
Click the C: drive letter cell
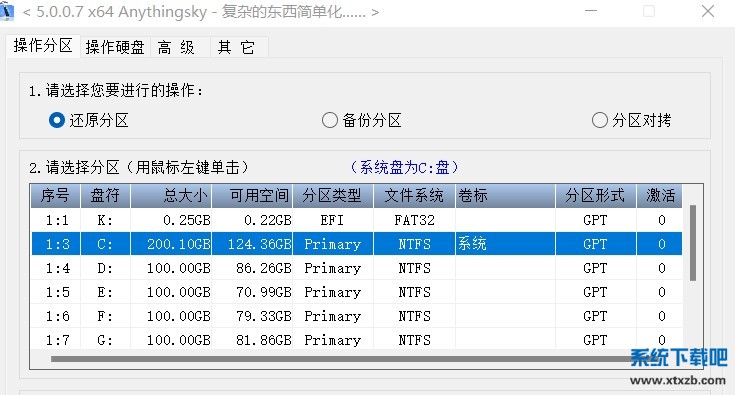105,244
